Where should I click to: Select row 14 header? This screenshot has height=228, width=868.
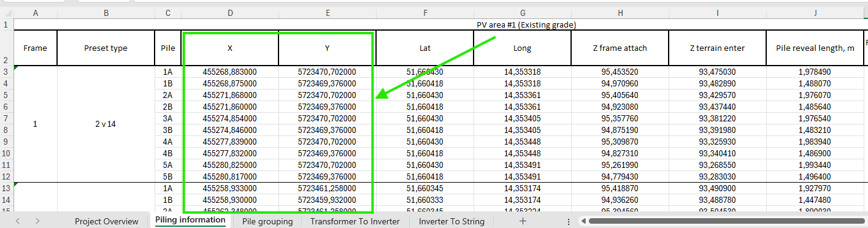tap(6, 200)
